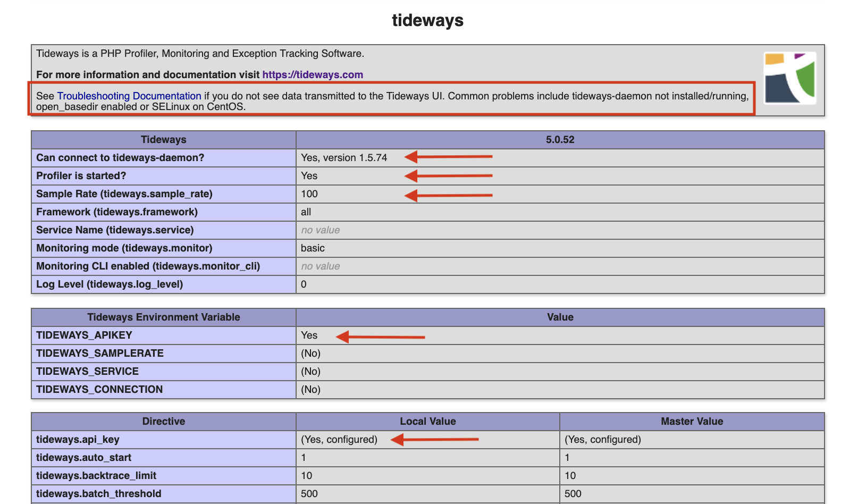This screenshot has width=841, height=504.
Task: Click the Sample Rate (tideways.sample_rate) label
Action: click(x=124, y=194)
